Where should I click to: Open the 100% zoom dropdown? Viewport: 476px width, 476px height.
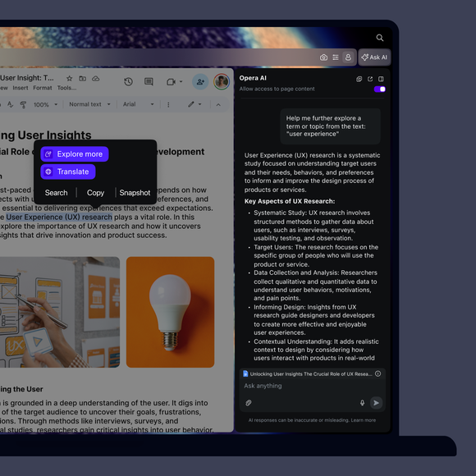(x=45, y=104)
